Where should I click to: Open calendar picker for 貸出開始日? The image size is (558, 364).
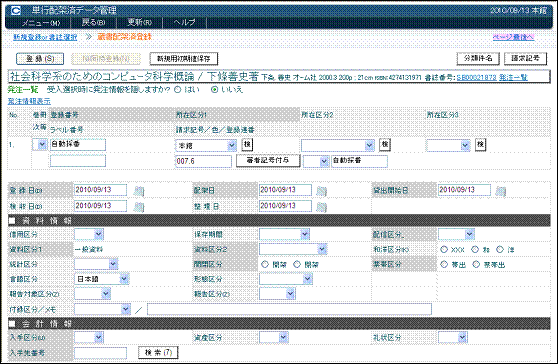coord(501,191)
